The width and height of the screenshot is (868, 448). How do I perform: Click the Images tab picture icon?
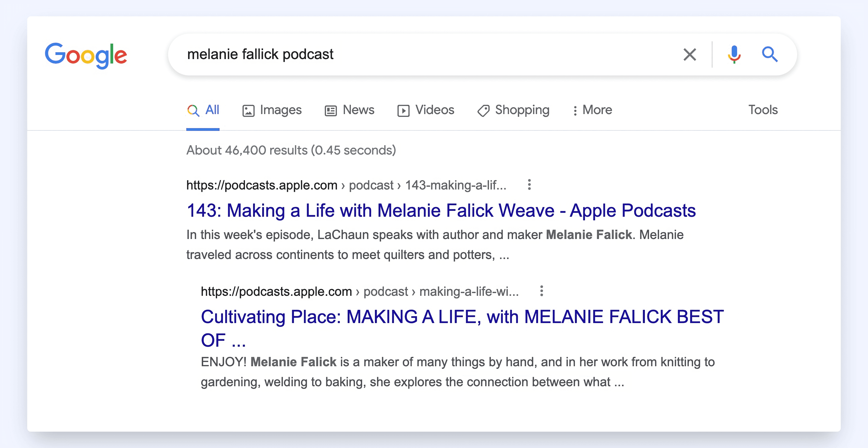point(248,110)
